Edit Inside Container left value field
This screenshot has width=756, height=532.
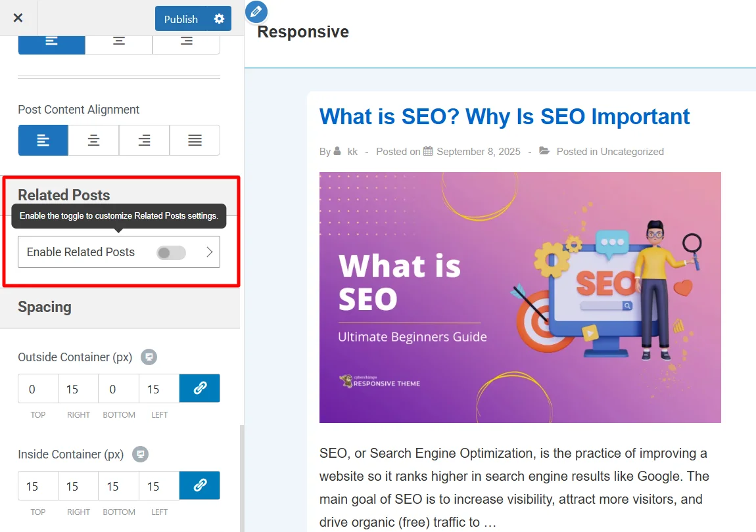tap(159, 486)
